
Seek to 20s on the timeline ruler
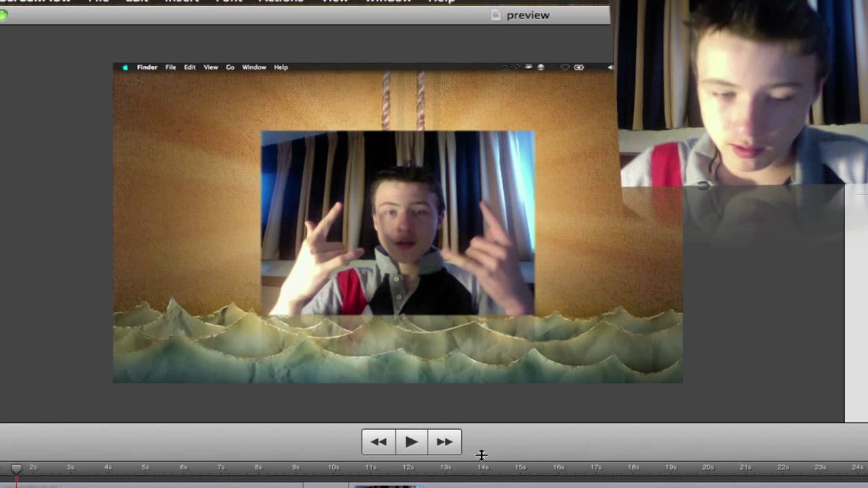[x=709, y=467]
